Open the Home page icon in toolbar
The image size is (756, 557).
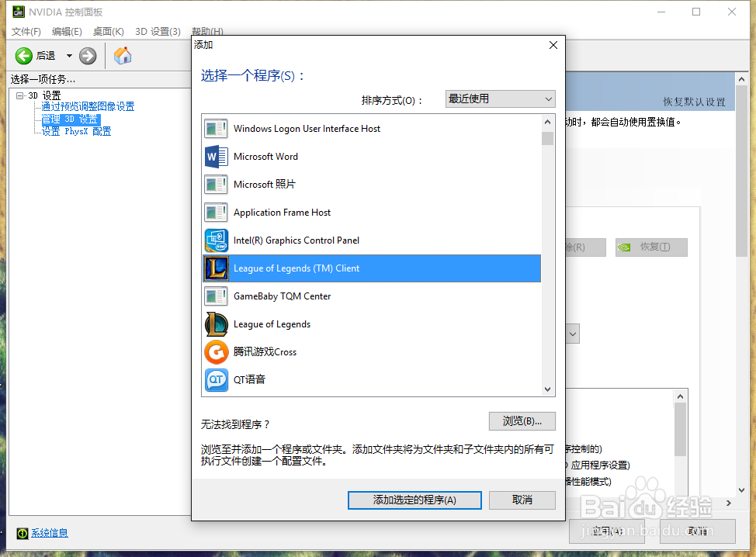click(123, 55)
